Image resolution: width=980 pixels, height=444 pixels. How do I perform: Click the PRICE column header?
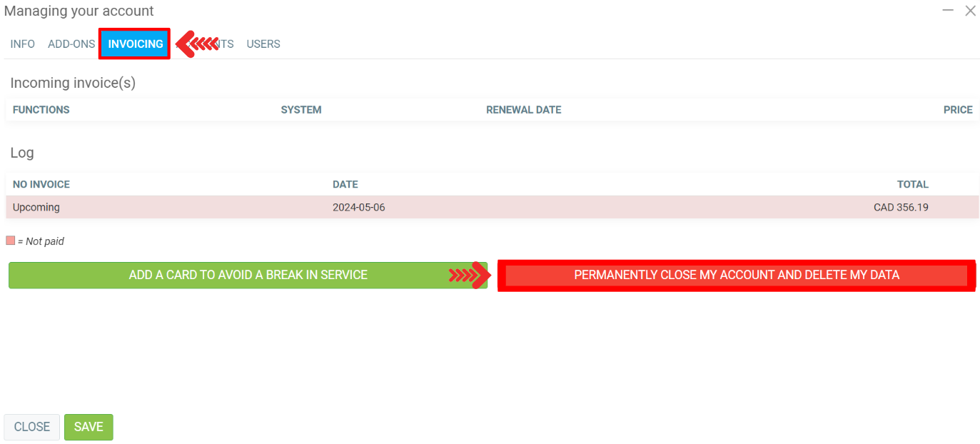(x=958, y=110)
